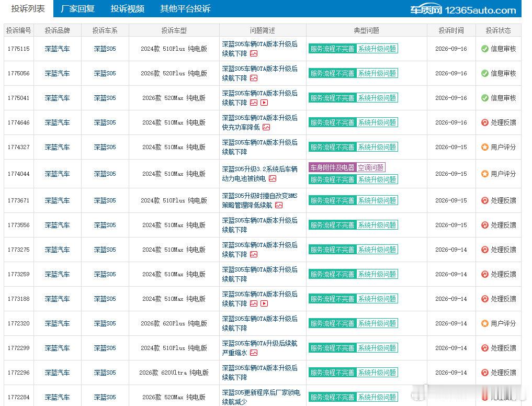Switch to 投诉视频 tab
Image resolution: width=532 pixels, height=406 pixels.
tap(127, 8)
